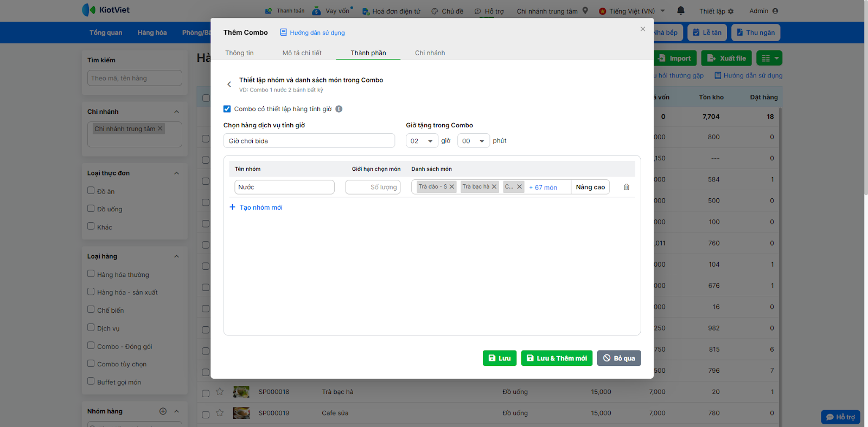The height and width of the screenshot is (427, 868).
Task: Check the Khác menu type filter
Action: pos(91,227)
